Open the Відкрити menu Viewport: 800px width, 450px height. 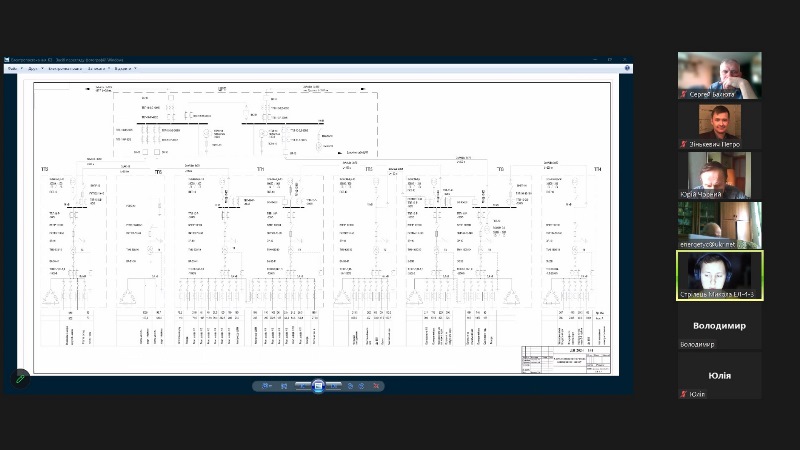click(123, 68)
